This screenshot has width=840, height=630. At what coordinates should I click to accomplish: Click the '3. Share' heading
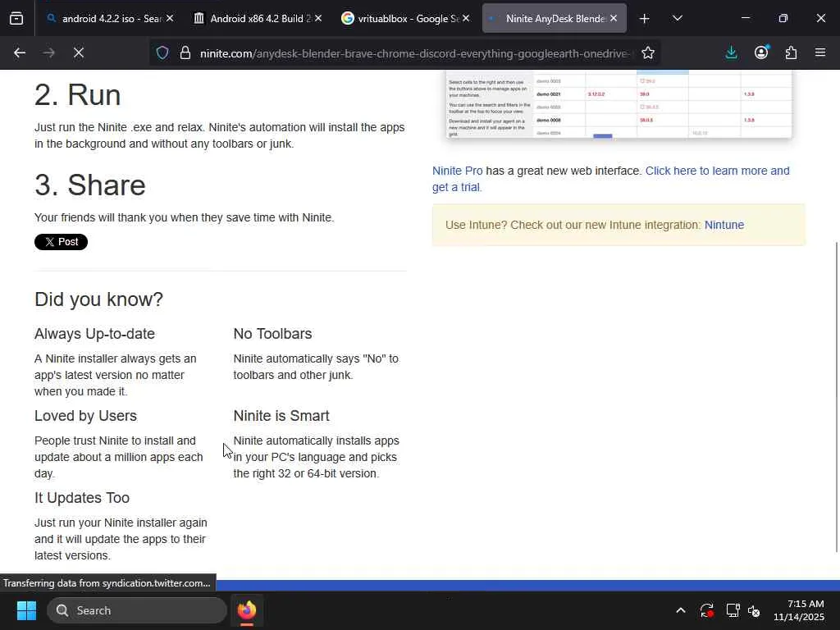(90, 185)
